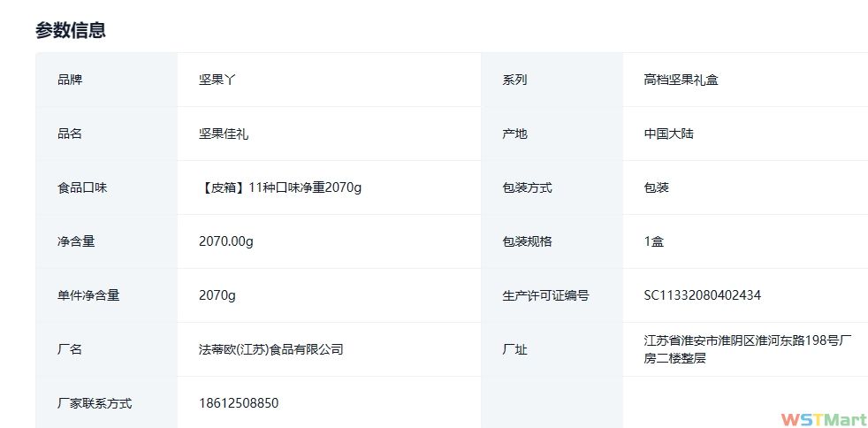Click the 厂址 label cell
Image resolution: width=868 pixels, height=428 pixels.
click(x=515, y=349)
